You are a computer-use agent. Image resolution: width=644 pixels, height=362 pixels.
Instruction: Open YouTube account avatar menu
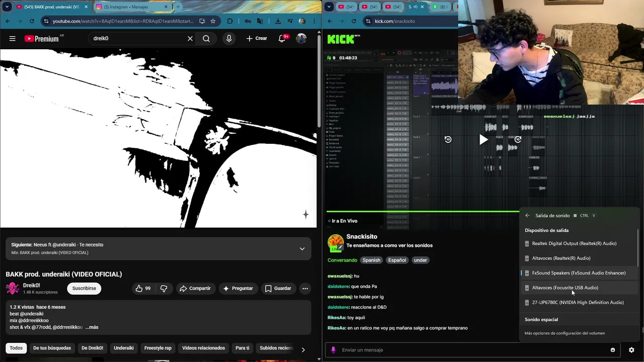tap(301, 38)
